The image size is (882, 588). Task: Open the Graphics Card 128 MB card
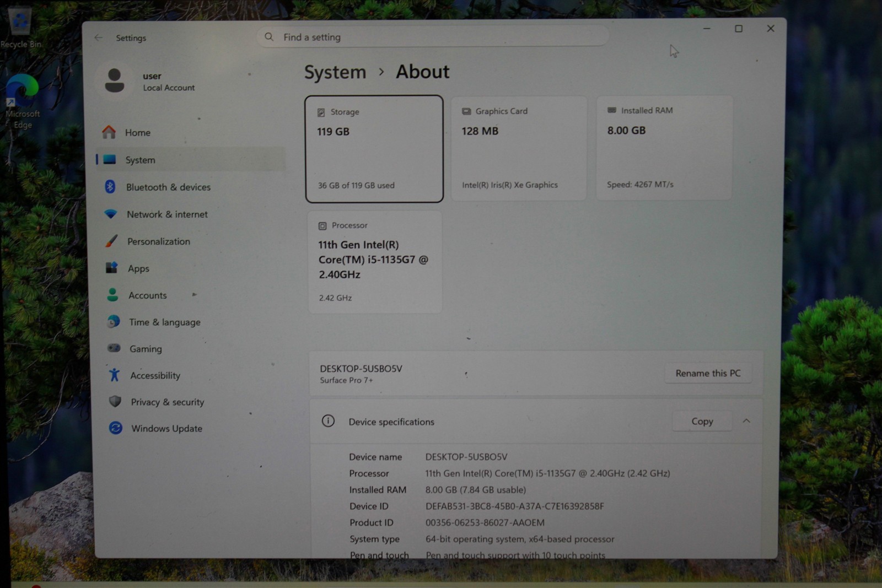click(519, 148)
